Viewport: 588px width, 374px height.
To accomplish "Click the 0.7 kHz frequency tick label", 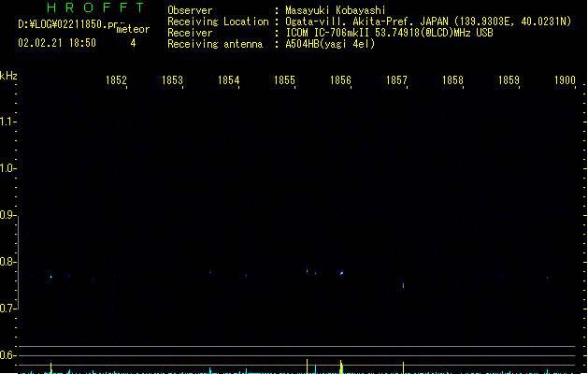I will point(7,309).
